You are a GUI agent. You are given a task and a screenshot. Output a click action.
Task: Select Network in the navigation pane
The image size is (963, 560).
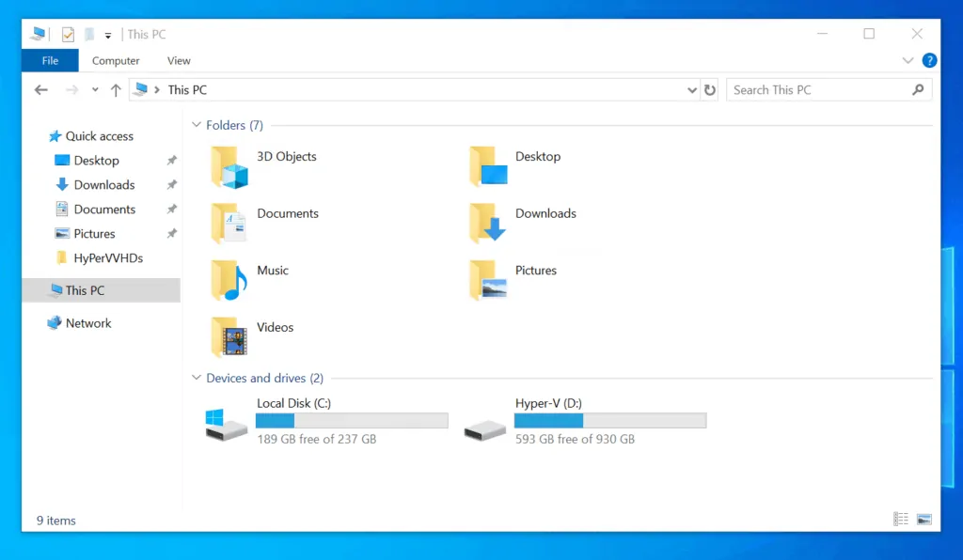click(88, 323)
